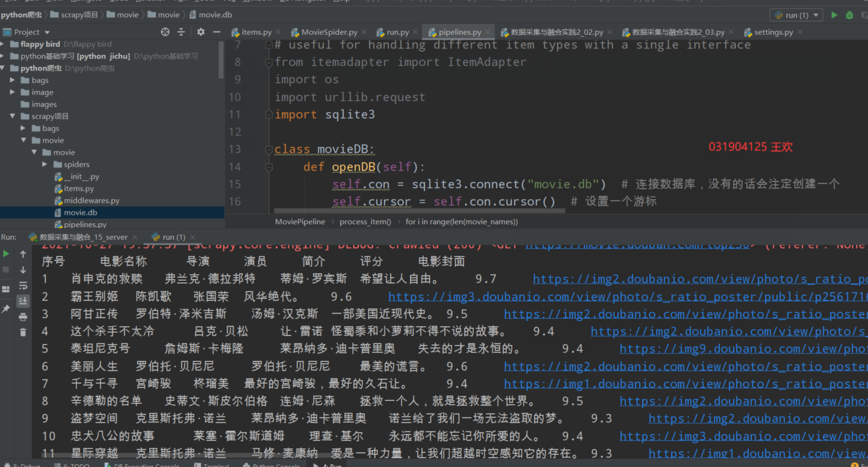868x467 pixels.
Task: Stop the running process in Run panel
Action: (x=6, y=270)
